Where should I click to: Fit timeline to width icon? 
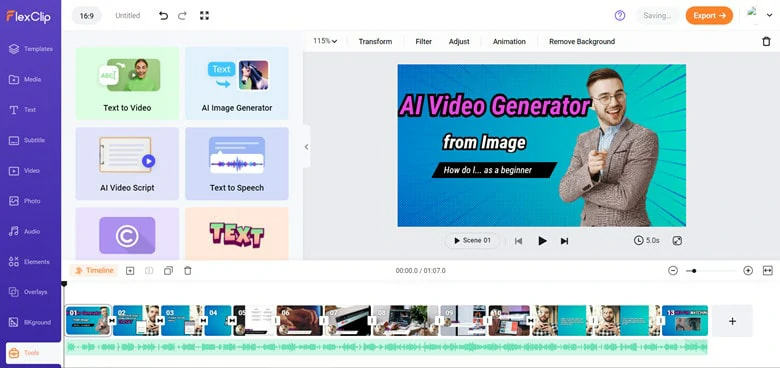point(768,271)
